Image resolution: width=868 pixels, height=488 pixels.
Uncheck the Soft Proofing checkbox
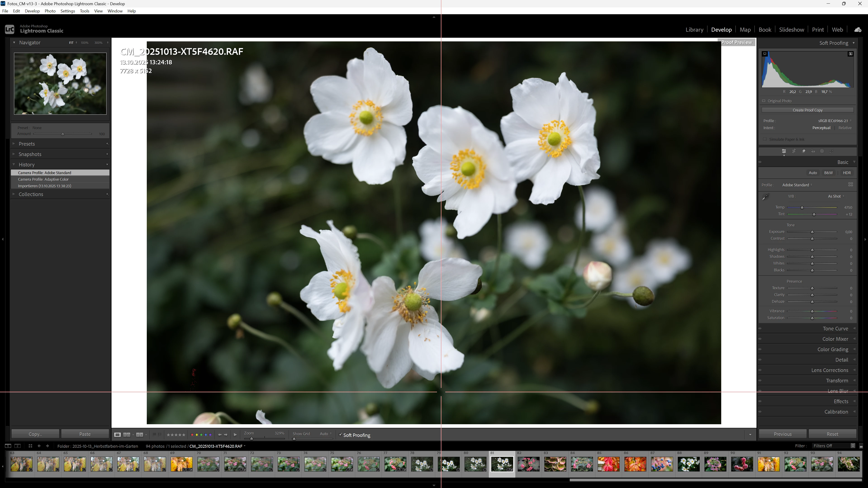point(340,435)
